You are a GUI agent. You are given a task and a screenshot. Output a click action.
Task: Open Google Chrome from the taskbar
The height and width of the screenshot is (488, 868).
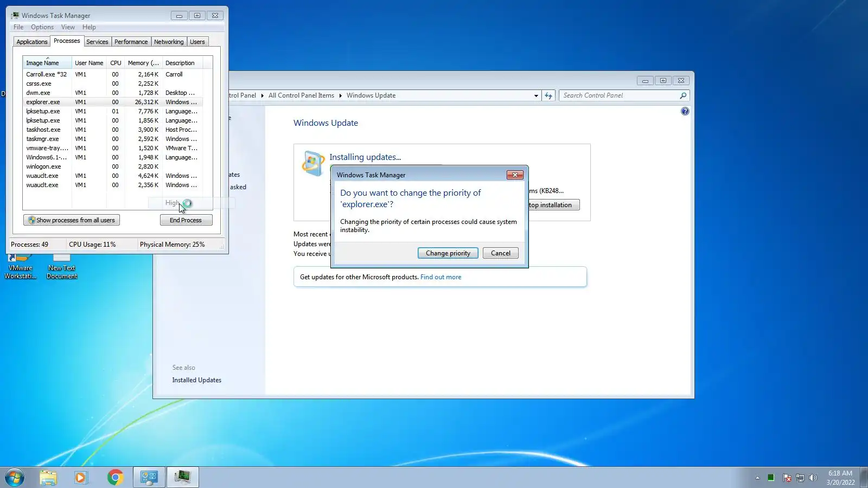click(x=115, y=477)
